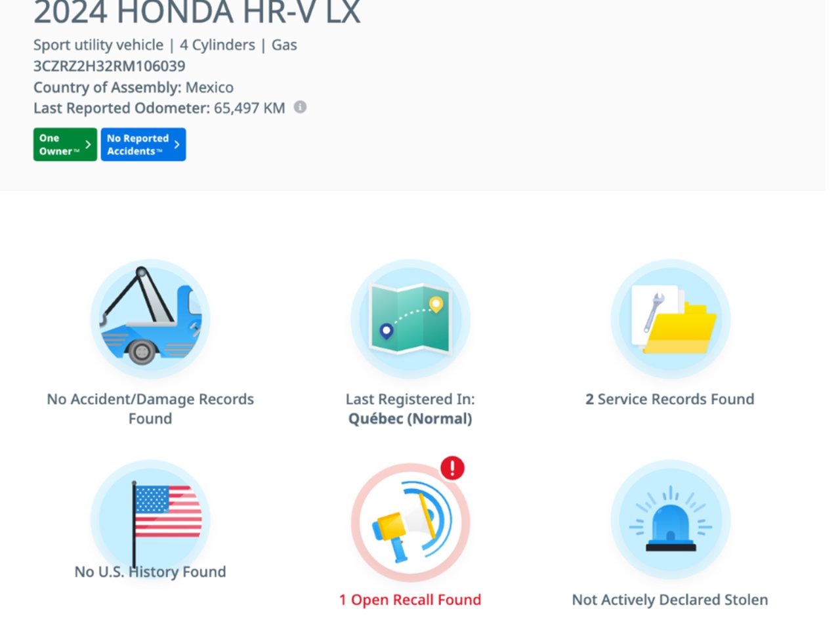Click the odometer info icon
Screen dimensions: 840x630
click(300, 107)
